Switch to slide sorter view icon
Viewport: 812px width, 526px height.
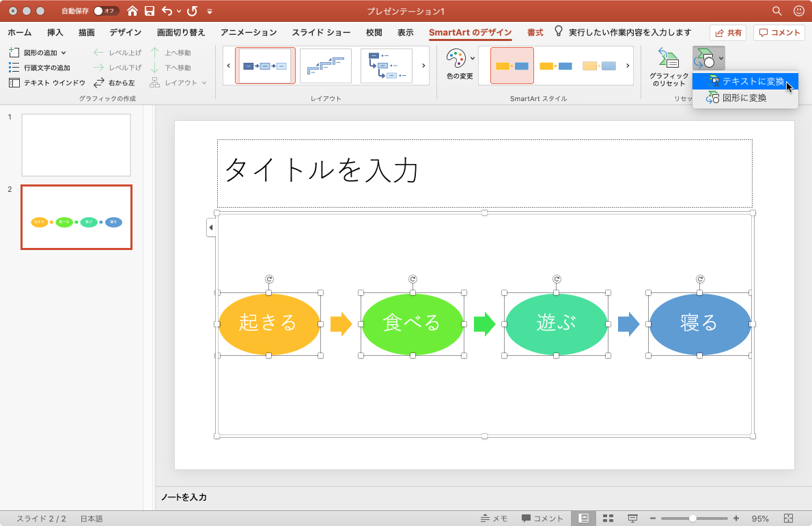(x=608, y=518)
